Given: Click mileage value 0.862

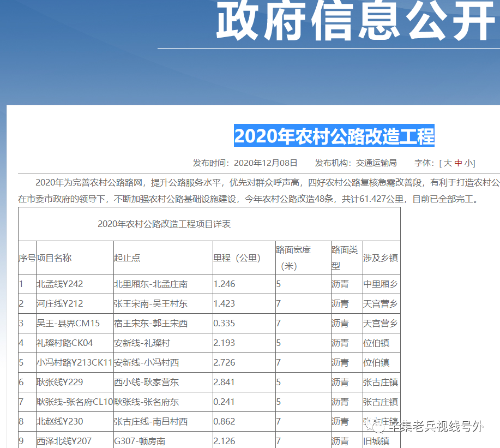Looking at the screenshot, I should click(x=224, y=421).
